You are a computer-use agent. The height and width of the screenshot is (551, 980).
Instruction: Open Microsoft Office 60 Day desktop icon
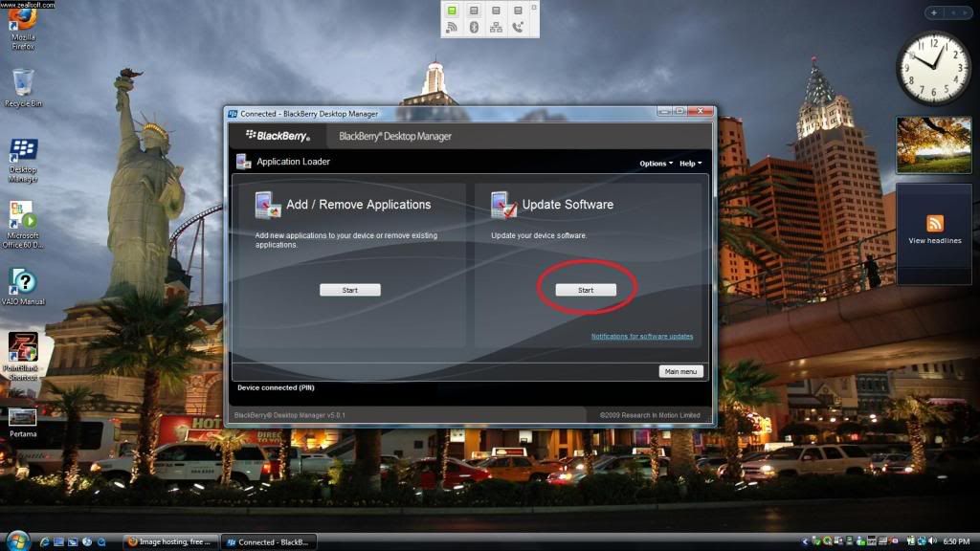(x=23, y=225)
